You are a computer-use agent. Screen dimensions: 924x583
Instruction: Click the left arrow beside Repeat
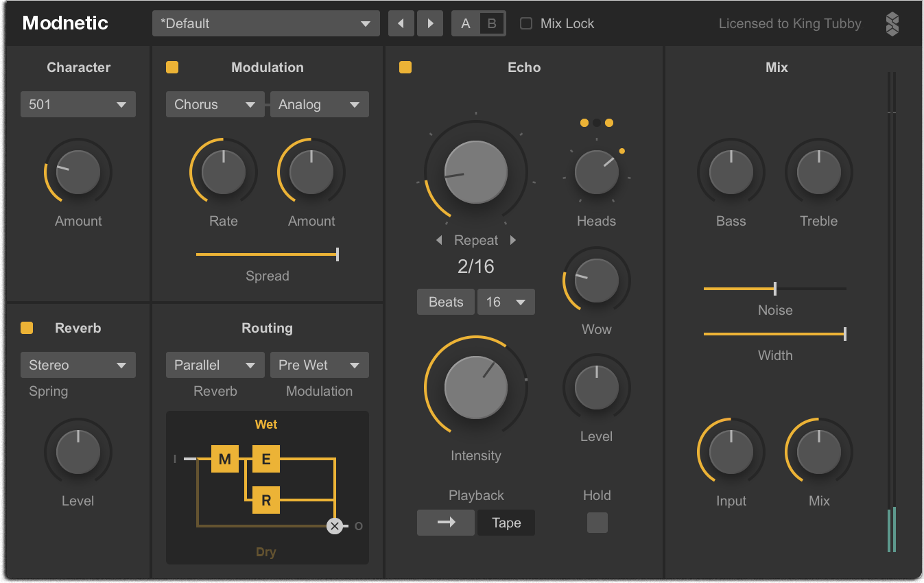(x=439, y=240)
